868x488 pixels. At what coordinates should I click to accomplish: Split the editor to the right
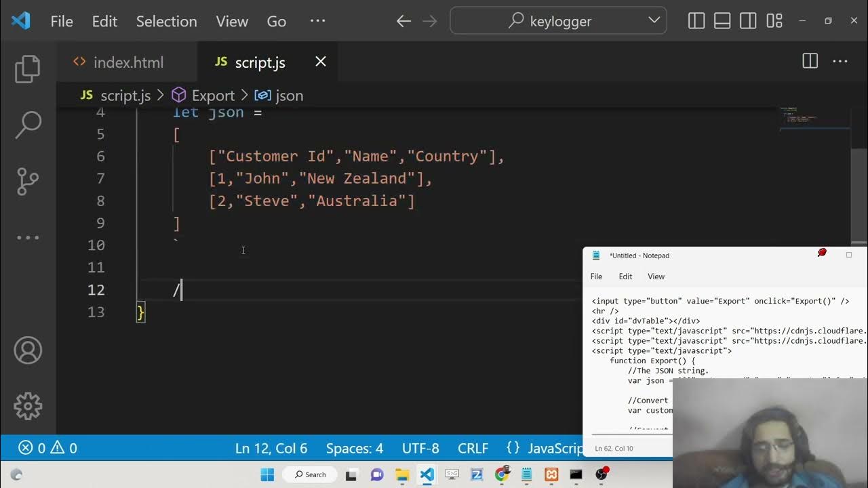coord(810,62)
